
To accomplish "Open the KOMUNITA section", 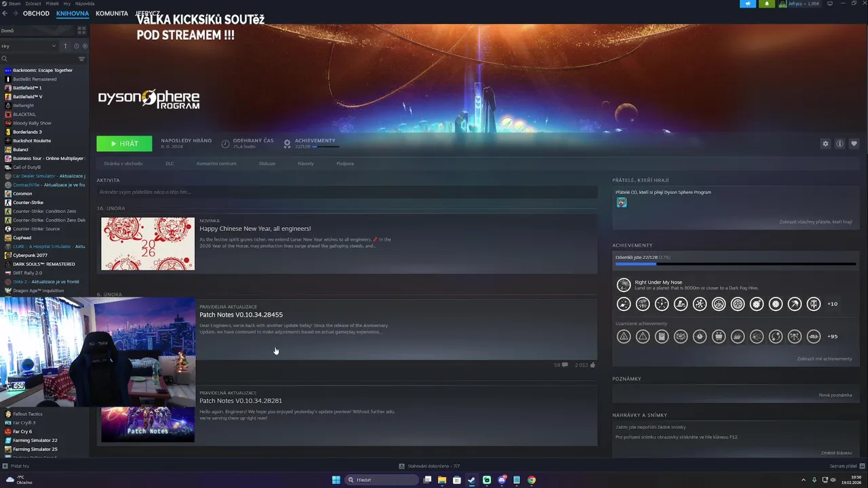I will [112, 14].
